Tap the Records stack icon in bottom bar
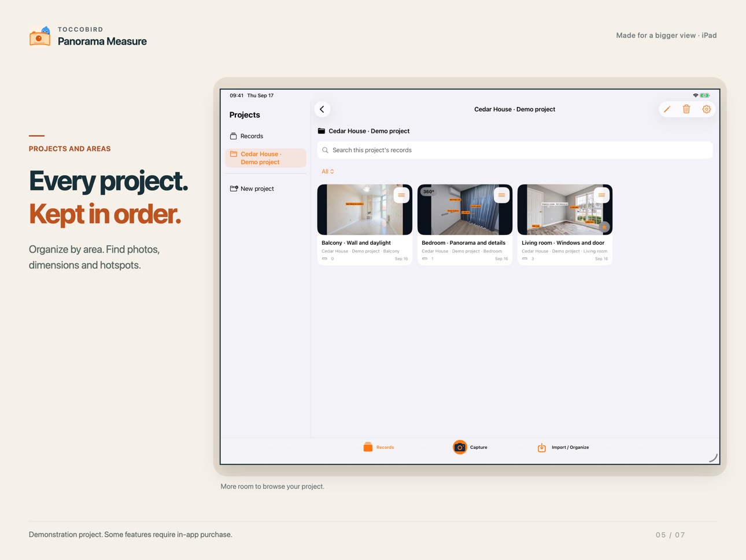 pyautogui.click(x=368, y=447)
